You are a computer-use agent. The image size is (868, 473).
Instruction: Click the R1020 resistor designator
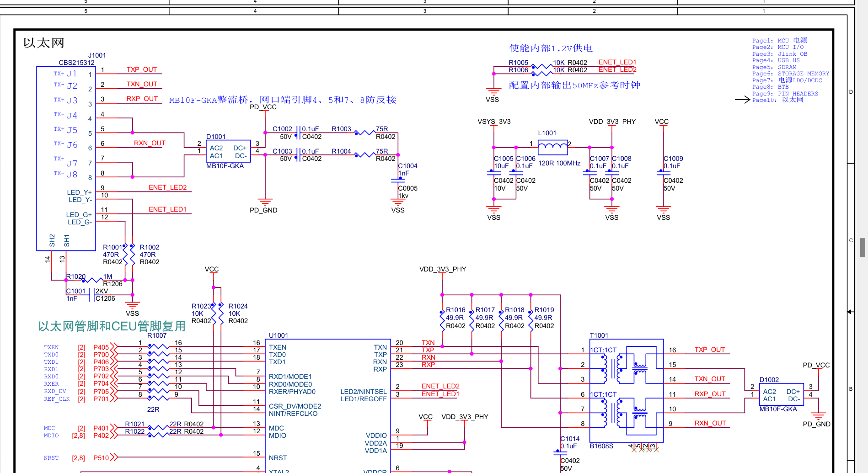tap(76, 276)
